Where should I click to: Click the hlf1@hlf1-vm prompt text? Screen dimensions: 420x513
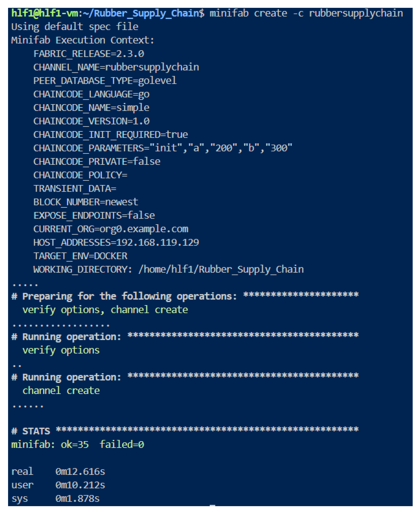click(x=45, y=13)
